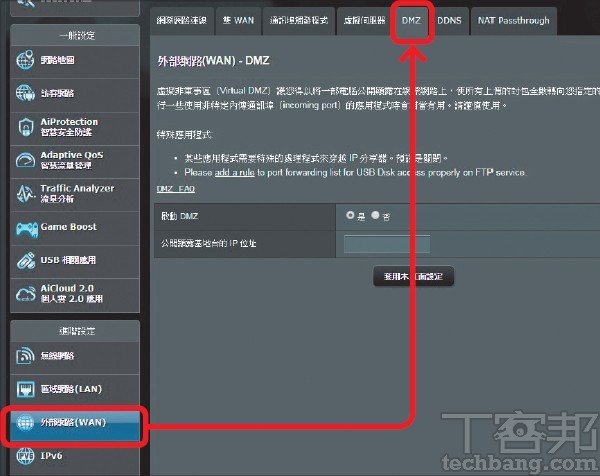The image size is (600, 476).
Task: Disable DMZ with the 否 (No) radio button
Action: 376,215
